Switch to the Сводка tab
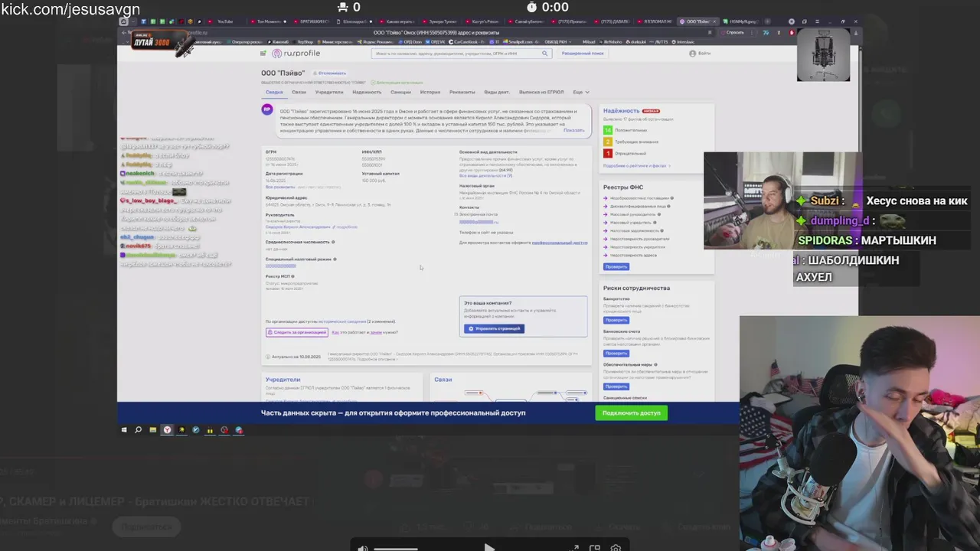 pos(274,92)
